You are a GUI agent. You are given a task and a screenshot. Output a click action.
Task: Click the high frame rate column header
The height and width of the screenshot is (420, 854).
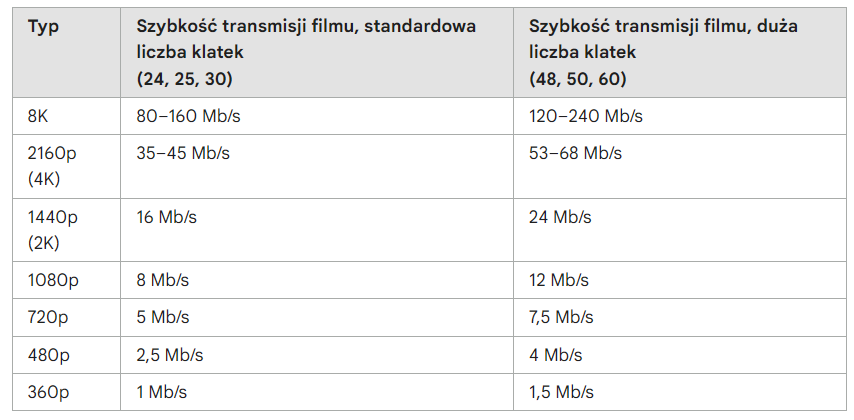(667, 51)
